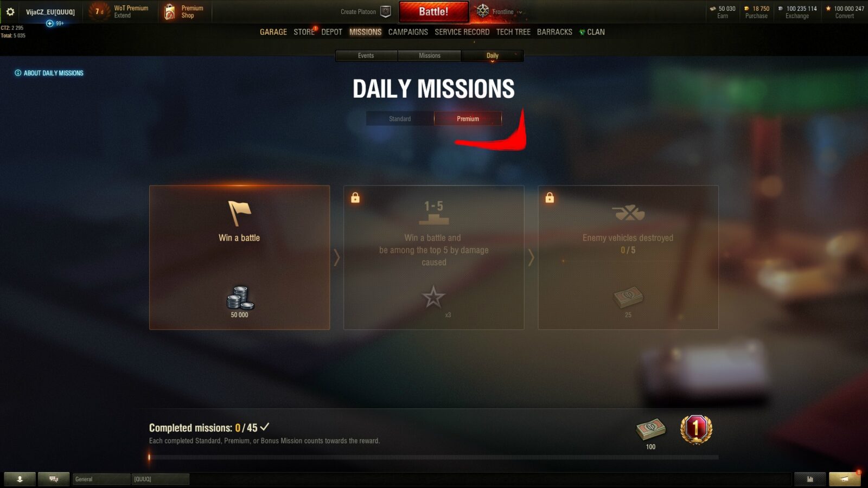Open the chat channels icon
Screen dimensions: 868x488
pyautogui.click(x=54, y=479)
